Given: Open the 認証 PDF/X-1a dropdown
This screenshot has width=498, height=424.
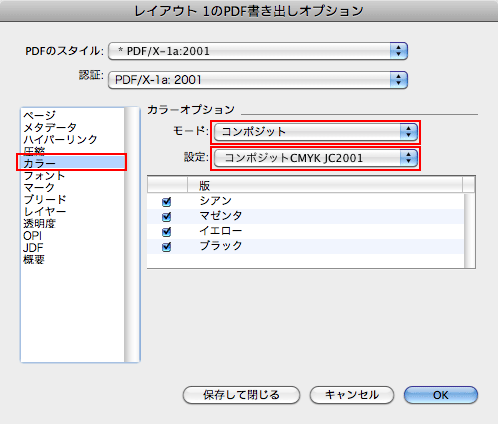Looking at the screenshot, I should coord(258,80).
